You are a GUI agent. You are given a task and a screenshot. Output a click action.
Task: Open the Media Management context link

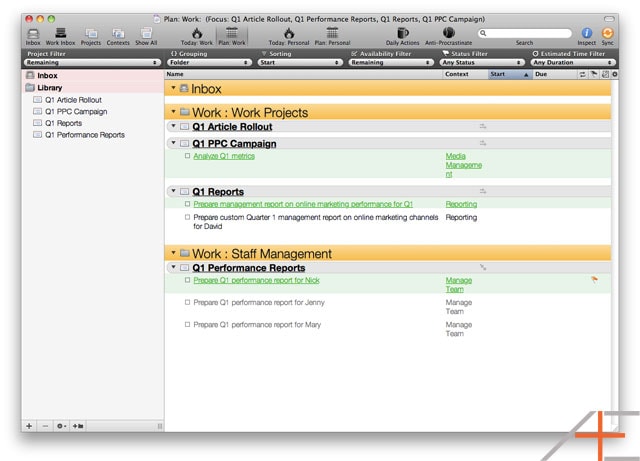[464, 165]
